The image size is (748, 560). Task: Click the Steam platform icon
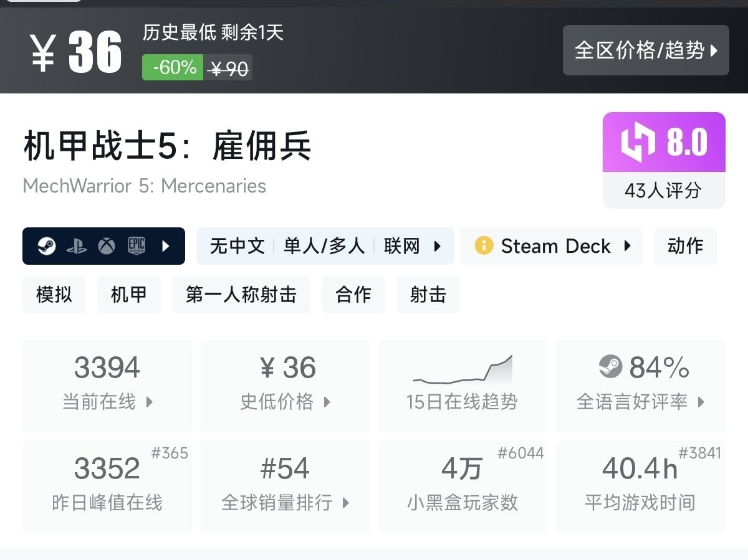46,246
